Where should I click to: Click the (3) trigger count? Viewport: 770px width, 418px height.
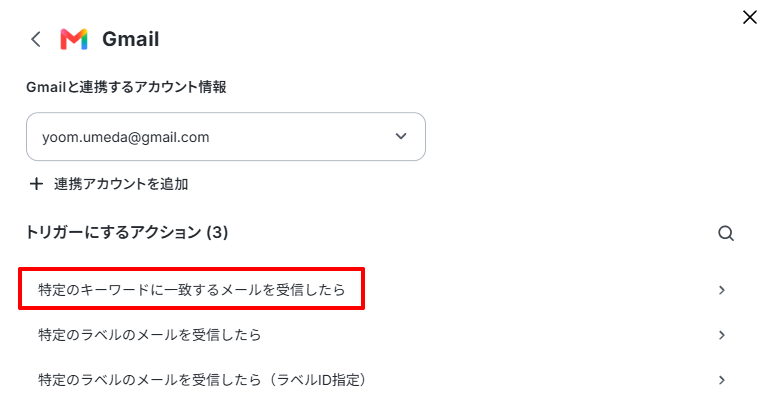click(x=217, y=232)
